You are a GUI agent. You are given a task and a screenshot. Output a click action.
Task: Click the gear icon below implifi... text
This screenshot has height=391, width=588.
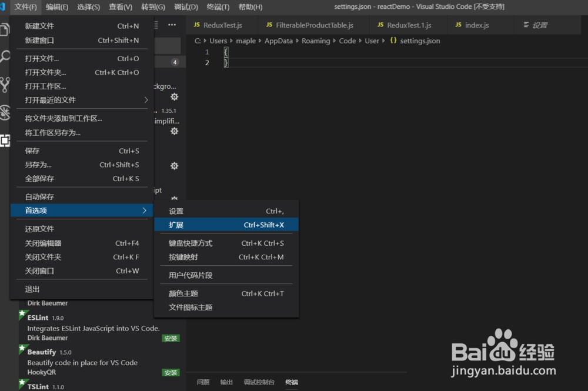[x=175, y=131]
